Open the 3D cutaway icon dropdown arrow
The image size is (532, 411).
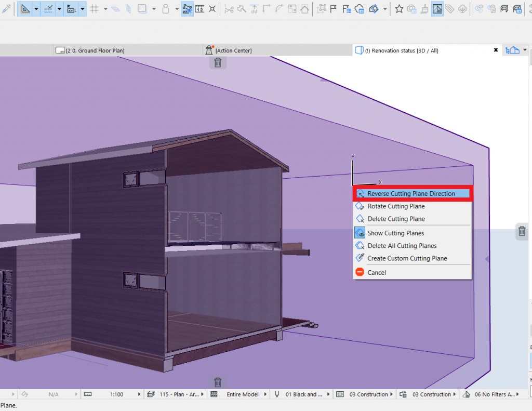click(x=385, y=9)
